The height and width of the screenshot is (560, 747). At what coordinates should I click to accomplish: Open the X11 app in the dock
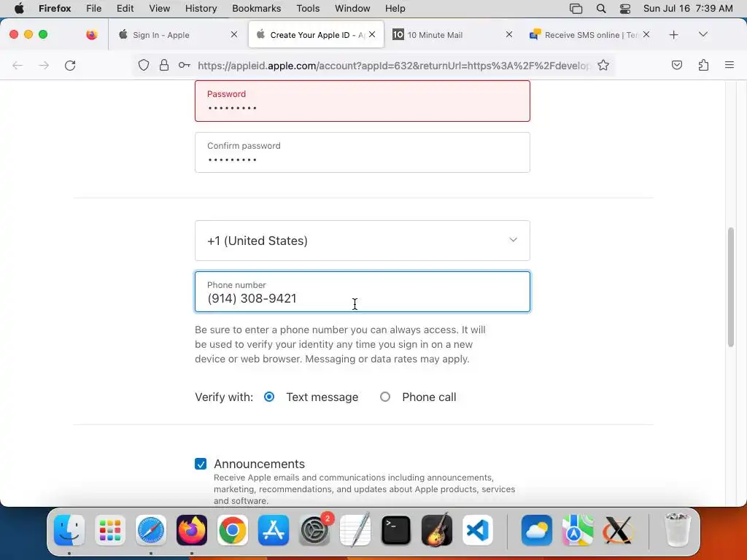619,530
